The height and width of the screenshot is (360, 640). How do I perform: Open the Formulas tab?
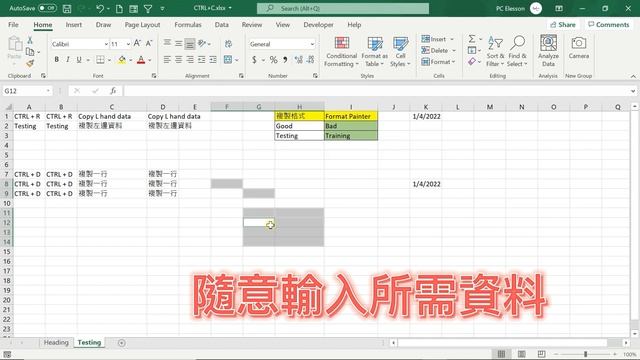[x=188, y=24]
